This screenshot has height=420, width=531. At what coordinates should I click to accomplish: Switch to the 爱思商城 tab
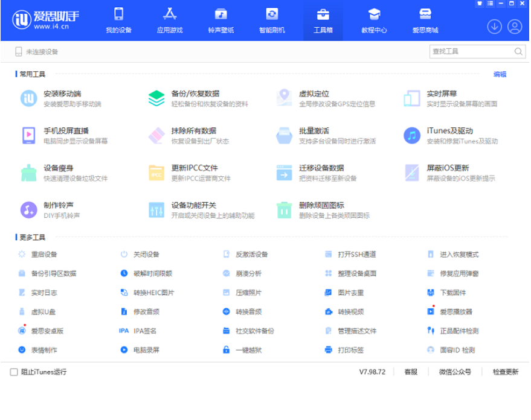(425, 21)
